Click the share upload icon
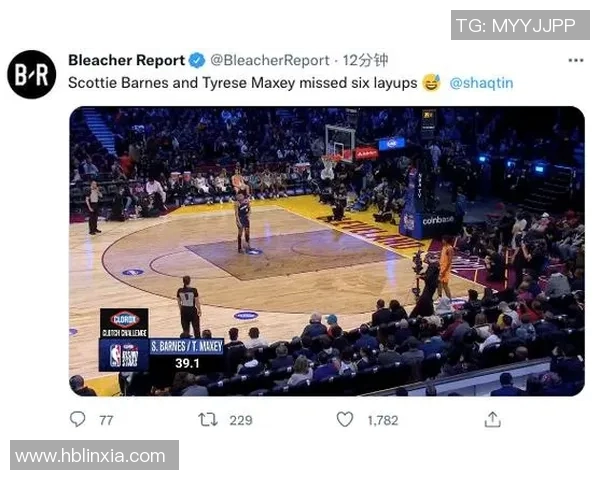 492,419
